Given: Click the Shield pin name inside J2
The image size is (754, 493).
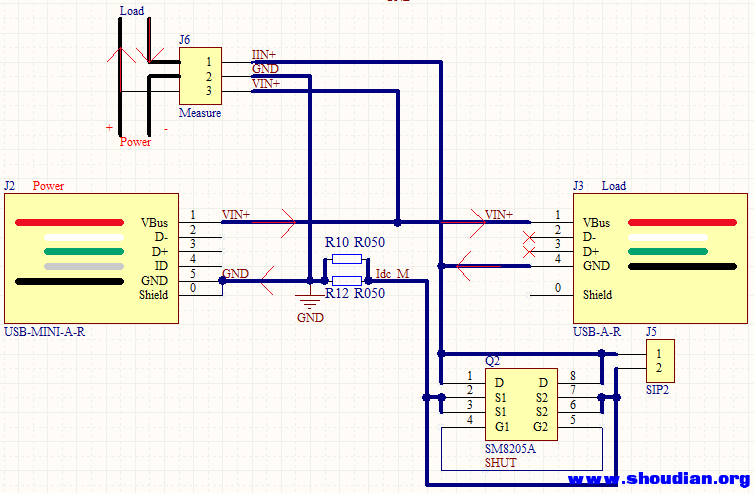Looking at the screenshot, I should click(x=153, y=294).
